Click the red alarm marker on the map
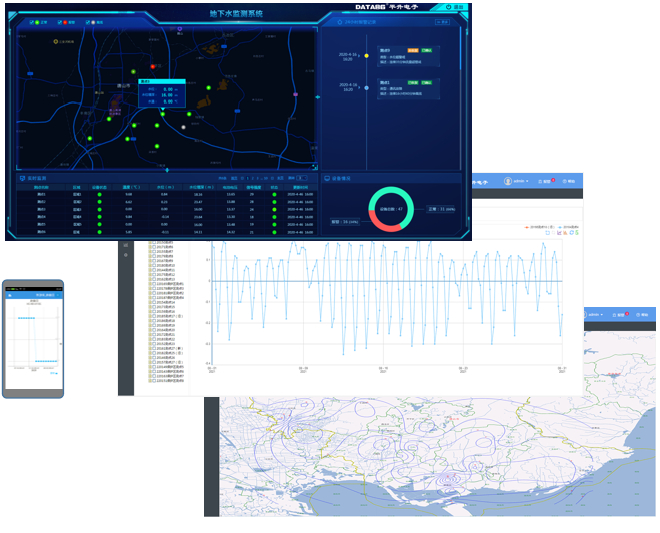Viewport: 660px width, 533px height. 152,67
